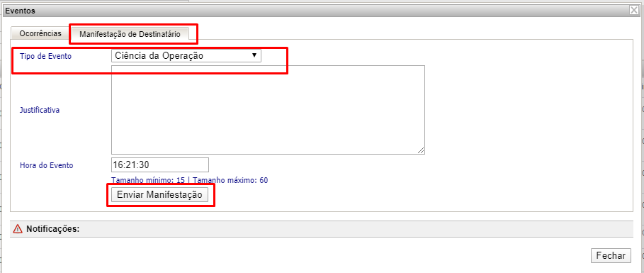Viewport: 644px width, 273px height.
Task: Click the Justificativa textarea resize grip
Action: (x=421, y=151)
